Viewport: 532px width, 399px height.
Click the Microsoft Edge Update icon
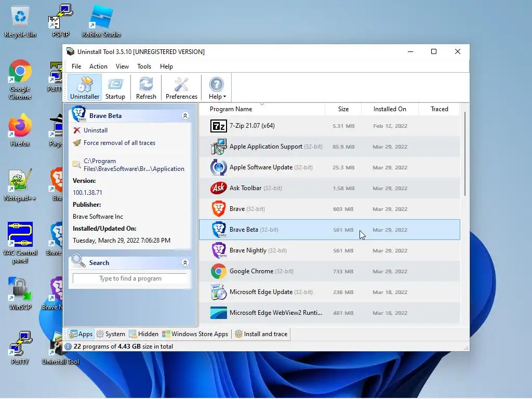coord(218,292)
